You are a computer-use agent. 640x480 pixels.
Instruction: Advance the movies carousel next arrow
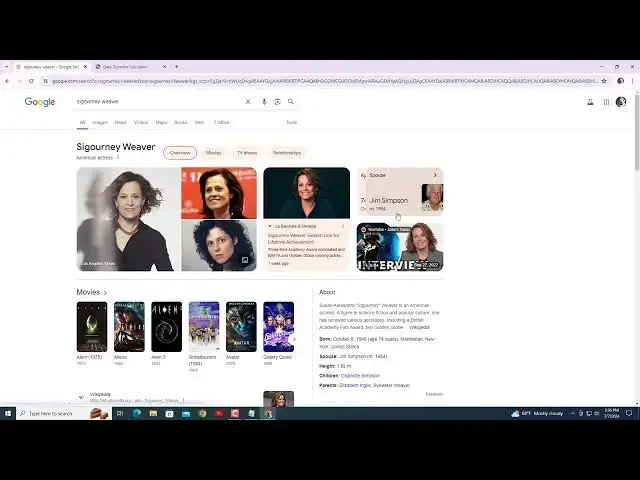pyautogui.click(x=293, y=339)
